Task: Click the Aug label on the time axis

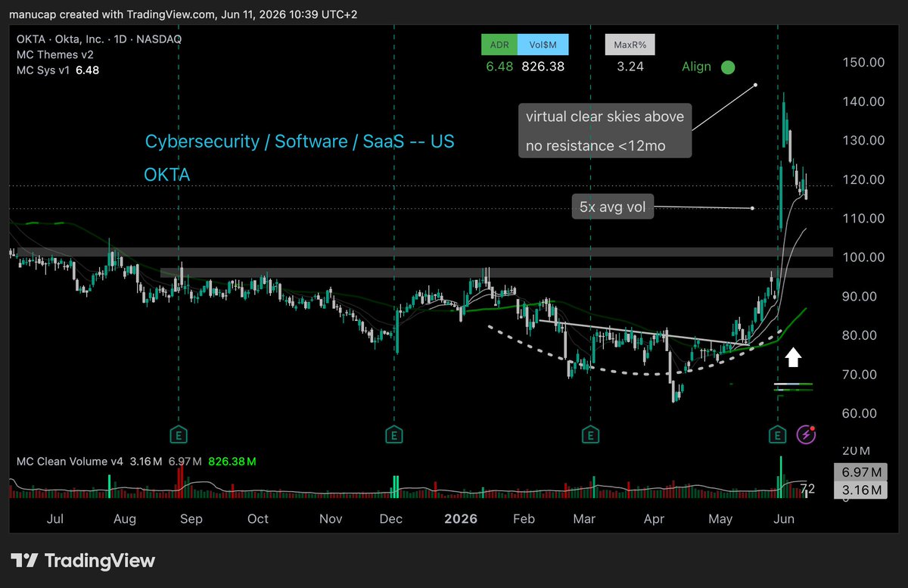Action: (124, 518)
